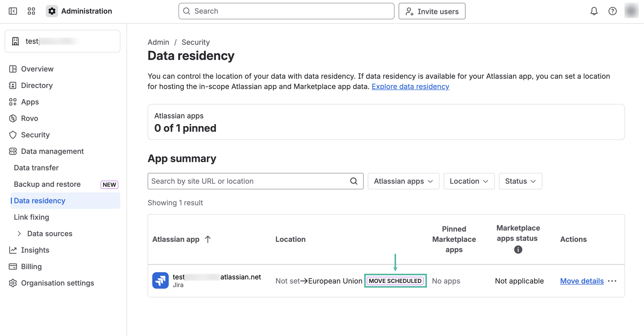
Task: Click Search by site URL field
Action: 255,181
